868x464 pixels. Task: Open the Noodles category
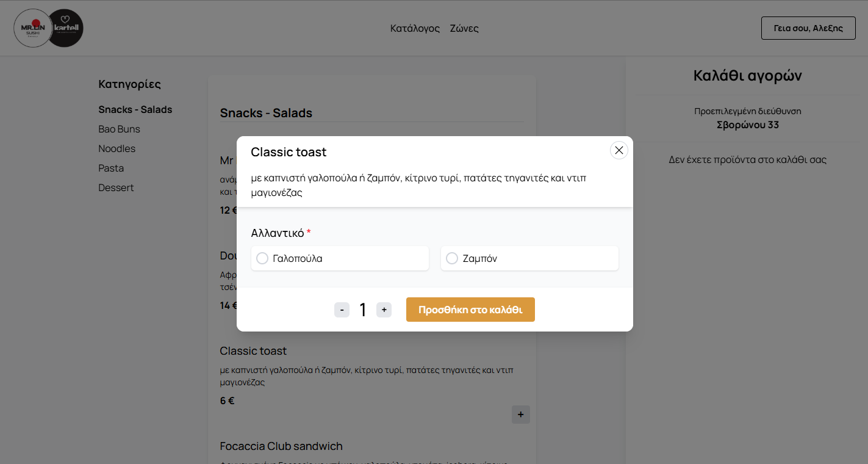[117, 149]
